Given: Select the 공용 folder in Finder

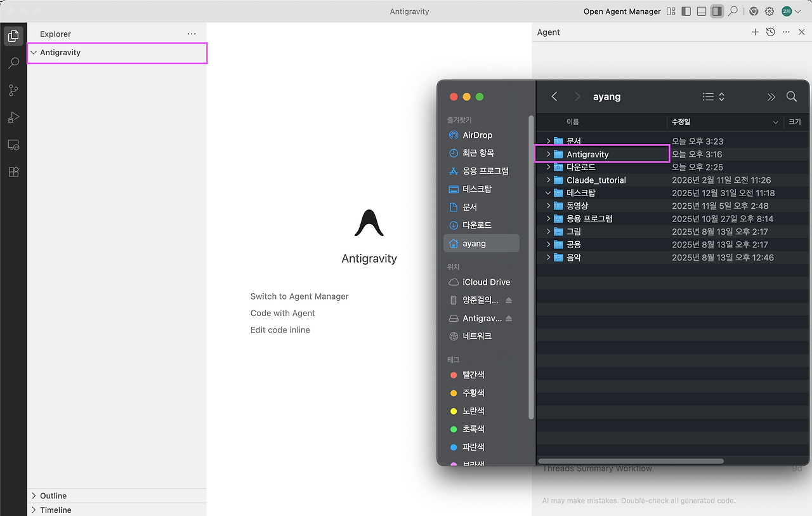Looking at the screenshot, I should coord(672,244).
